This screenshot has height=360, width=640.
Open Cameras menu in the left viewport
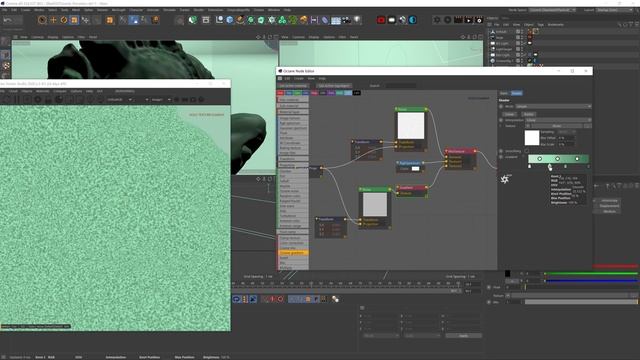pyautogui.click(x=38, y=37)
